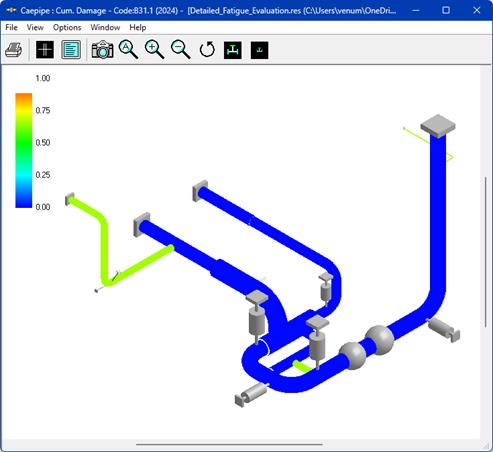Screen dimensions: 493x452
Task: Click the camera snapshot icon
Action: pyautogui.click(x=102, y=50)
